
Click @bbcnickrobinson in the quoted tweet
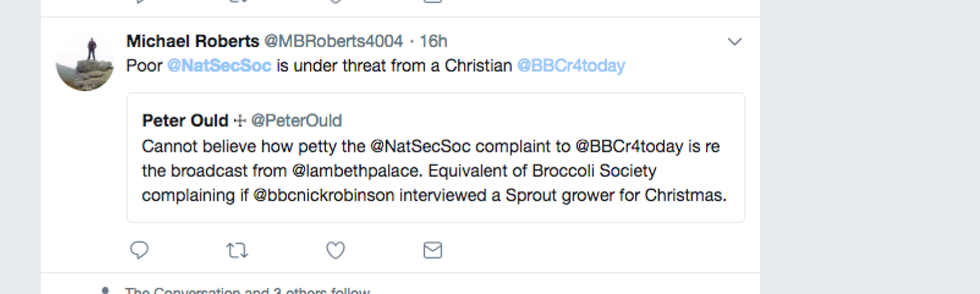click(x=323, y=195)
